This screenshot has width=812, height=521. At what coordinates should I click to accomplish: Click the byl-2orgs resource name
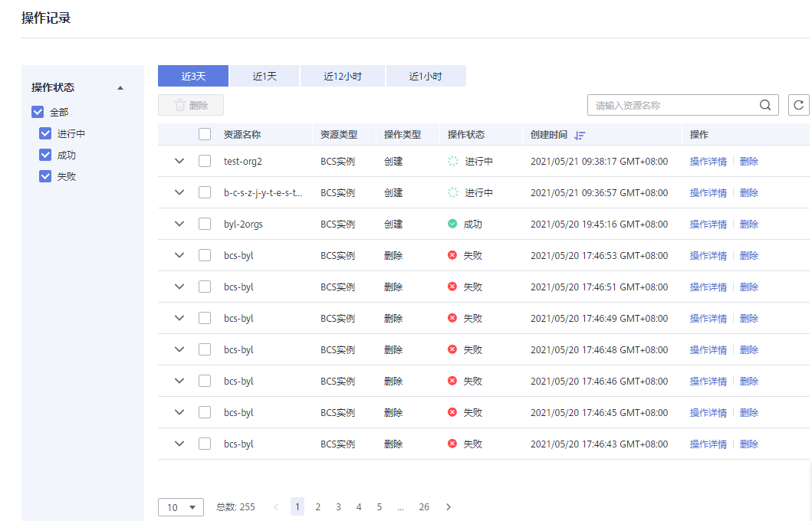pos(243,224)
